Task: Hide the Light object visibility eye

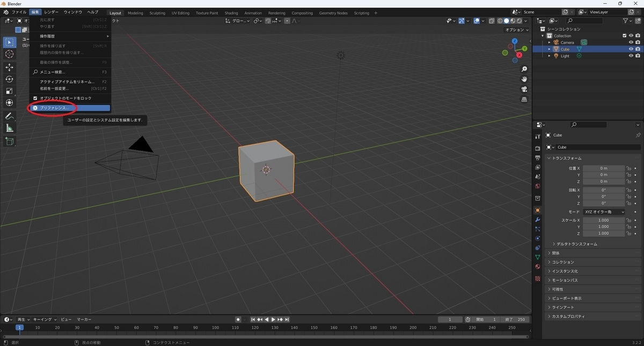Action: (631, 56)
